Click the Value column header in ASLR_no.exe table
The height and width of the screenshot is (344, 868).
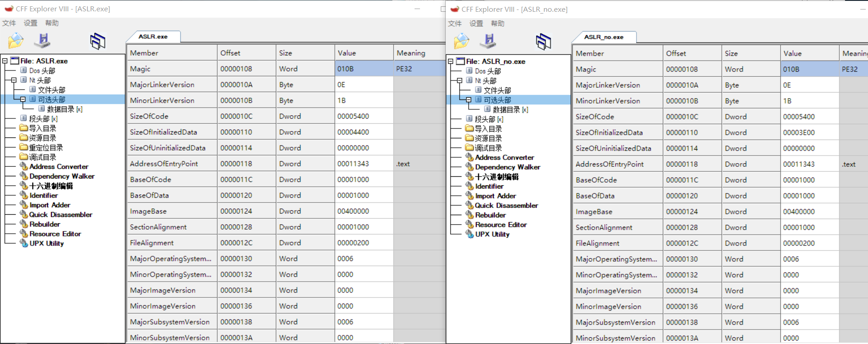pyautogui.click(x=810, y=53)
